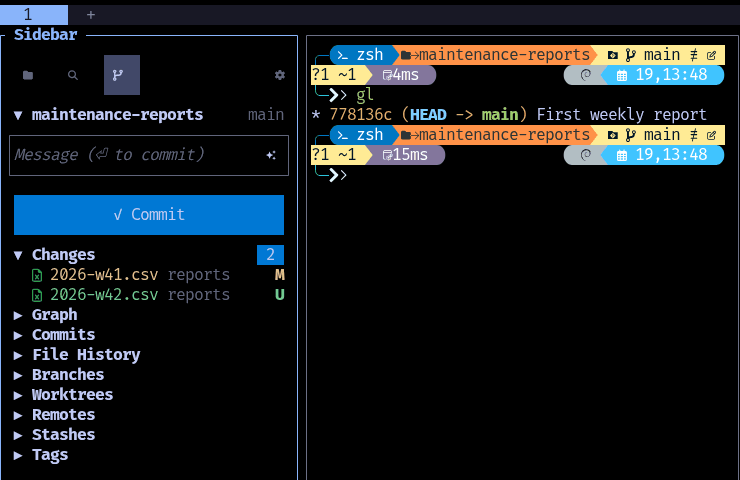Click the Sidebar panel title

coord(45,34)
